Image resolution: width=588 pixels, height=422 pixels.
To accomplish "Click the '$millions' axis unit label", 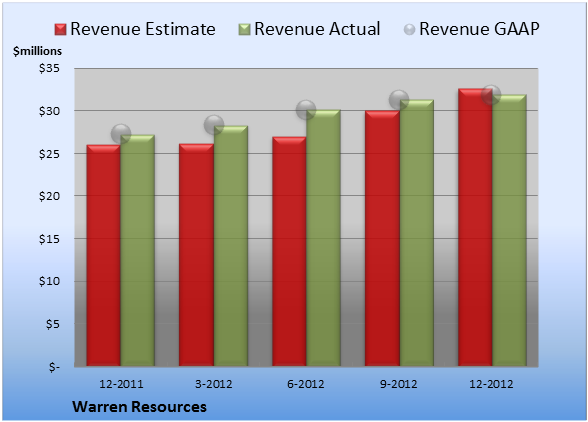I will point(38,51).
